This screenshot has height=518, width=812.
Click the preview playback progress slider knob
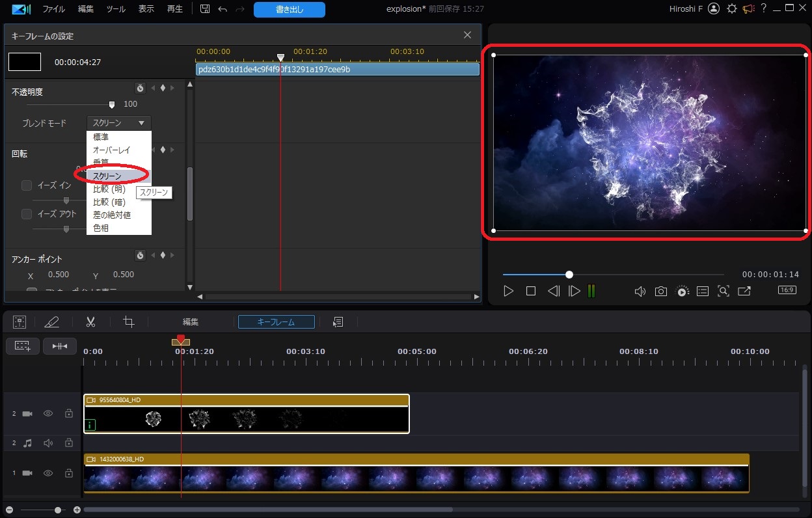tap(569, 275)
